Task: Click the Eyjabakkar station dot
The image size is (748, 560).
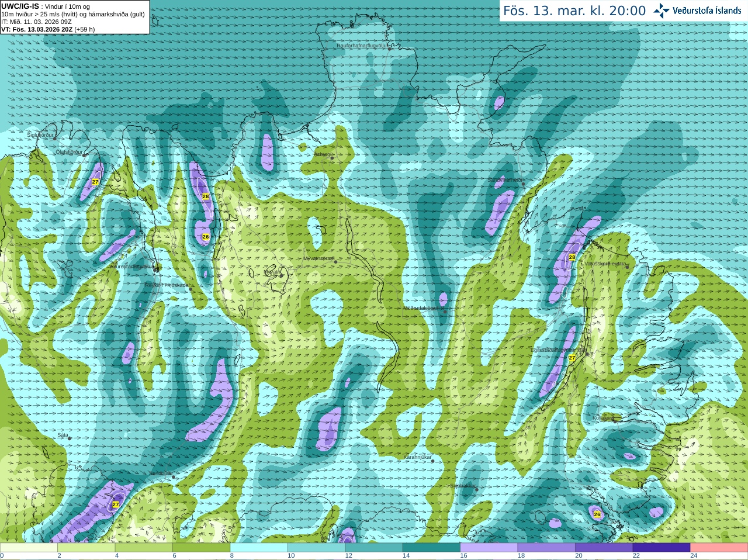Action: tap(477, 489)
